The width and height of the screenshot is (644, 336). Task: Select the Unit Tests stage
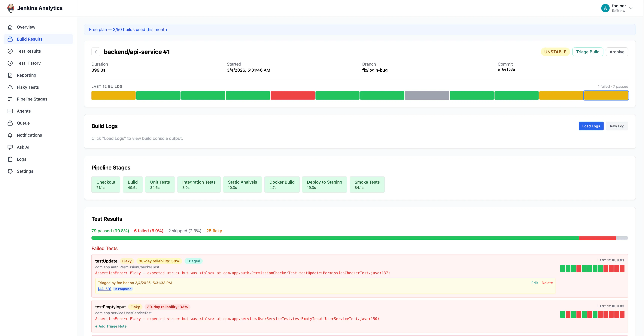click(160, 185)
